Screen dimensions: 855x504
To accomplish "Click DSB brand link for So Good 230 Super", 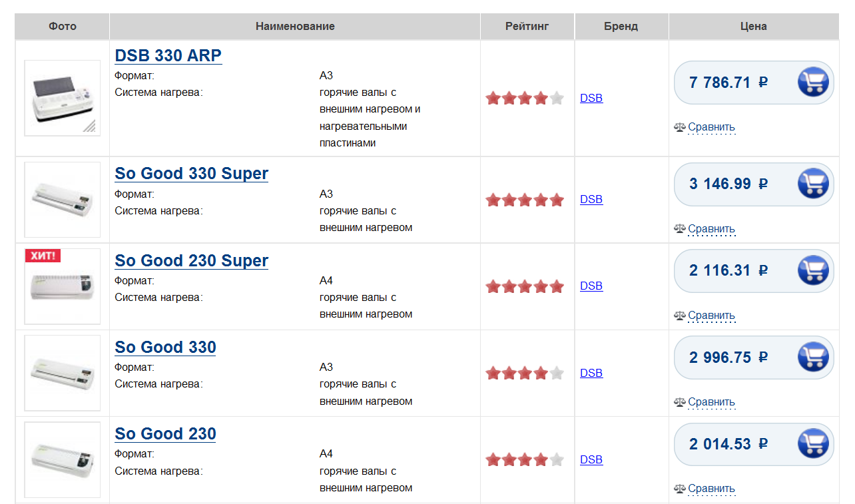I will pos(591,286).
